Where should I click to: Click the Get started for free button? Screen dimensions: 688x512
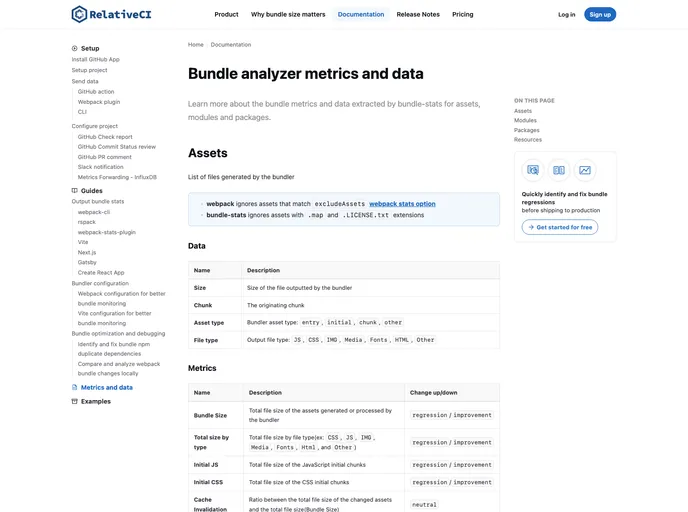click(x=560, y=227)
